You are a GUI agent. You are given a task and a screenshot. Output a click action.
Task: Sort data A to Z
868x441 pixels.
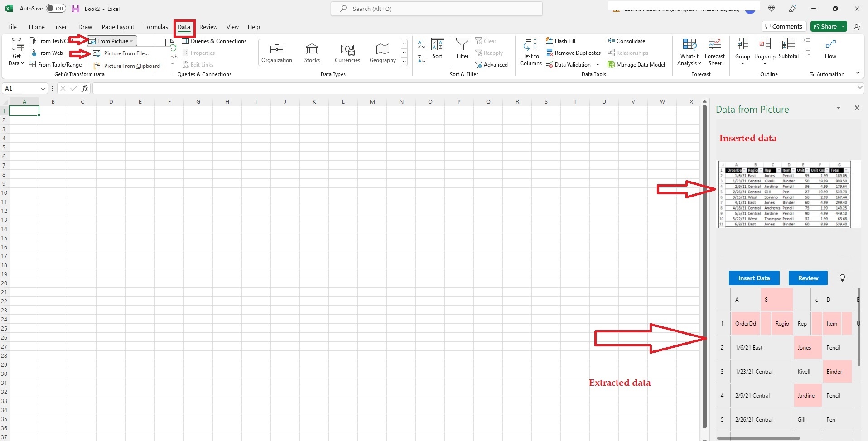421,44
